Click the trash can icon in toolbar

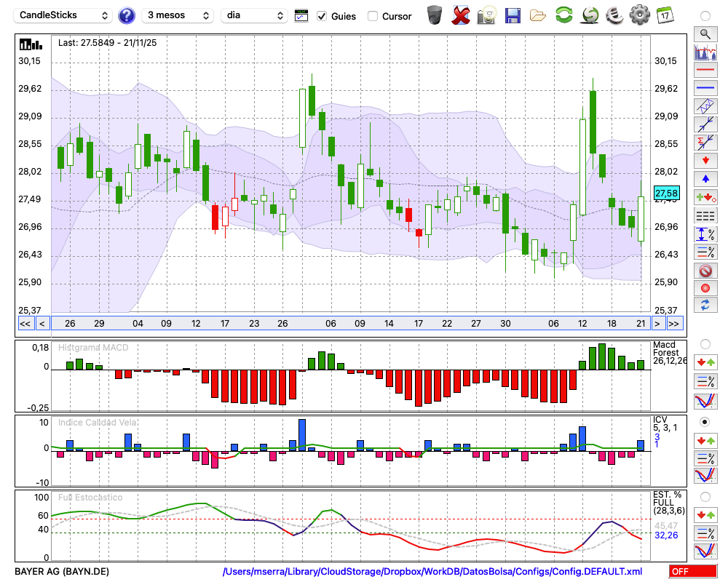(x=435, y=15)
